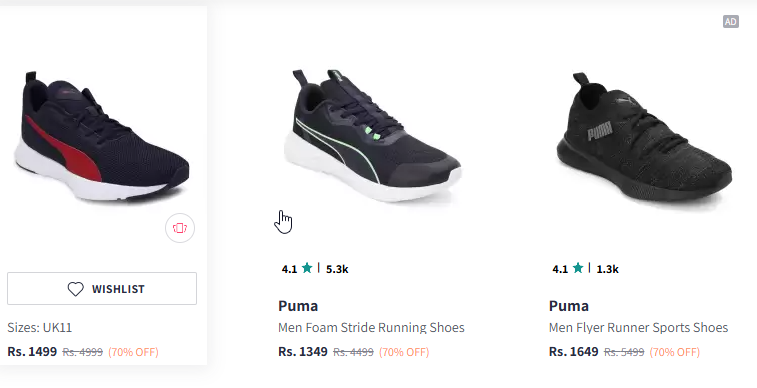Click the 5.3k ratings count
The width and height of the screenshot is (757, 388).
pos(337,269)
